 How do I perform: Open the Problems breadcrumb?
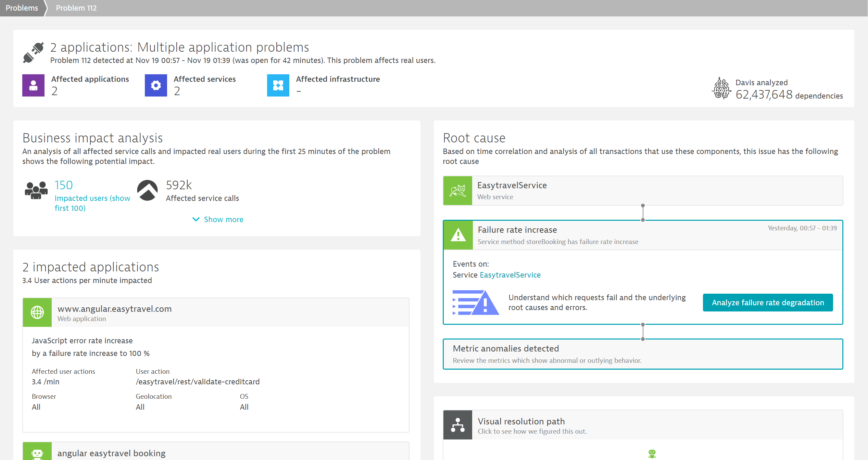(x=22, y=8)
